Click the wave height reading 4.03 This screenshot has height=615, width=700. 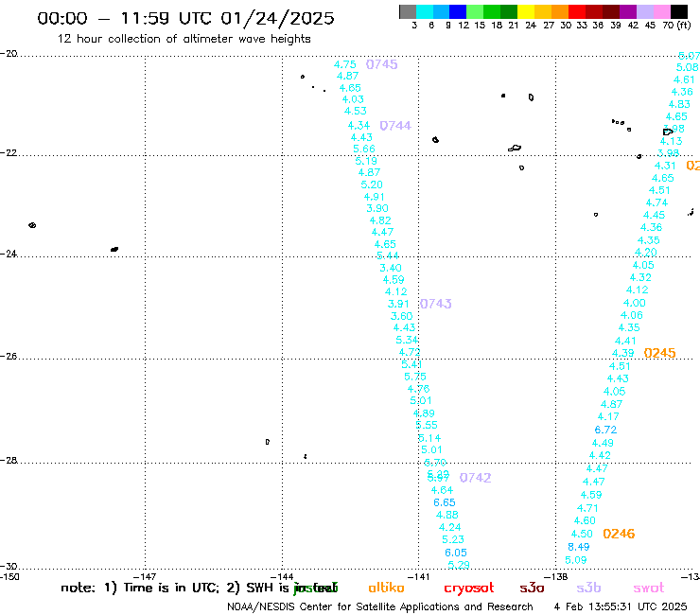coord(353,99)
